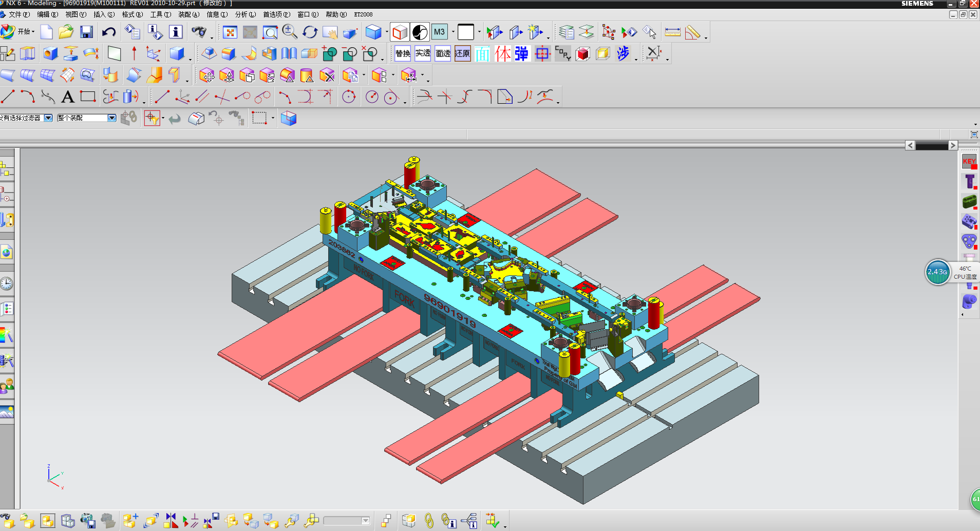
Task: Click the Delete Face icon
Action: point(327,75)
